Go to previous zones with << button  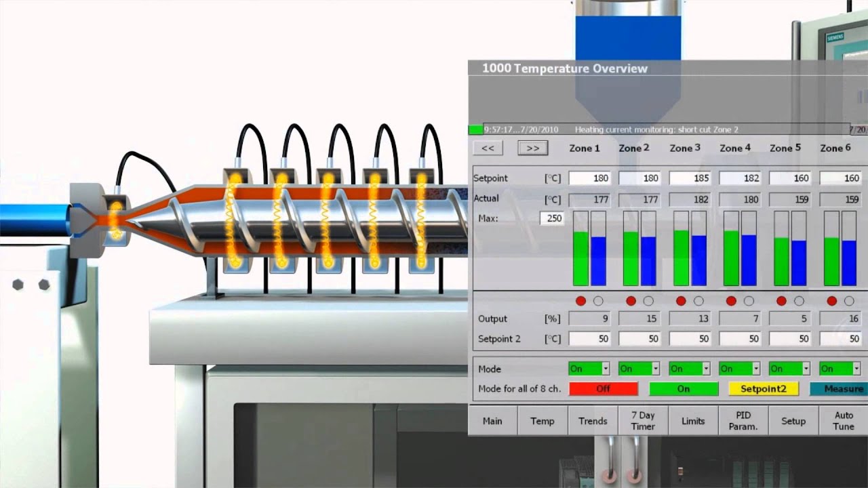pos(488,148)
